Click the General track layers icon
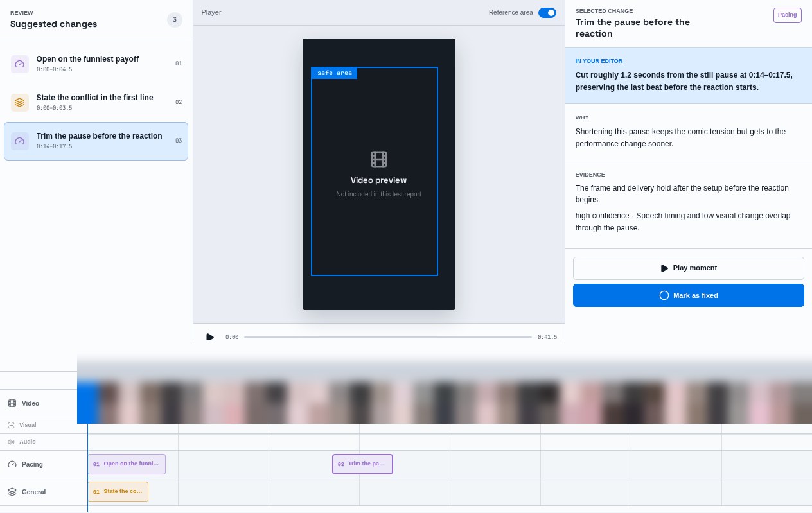812x513 pixels. tap(12, 492)
